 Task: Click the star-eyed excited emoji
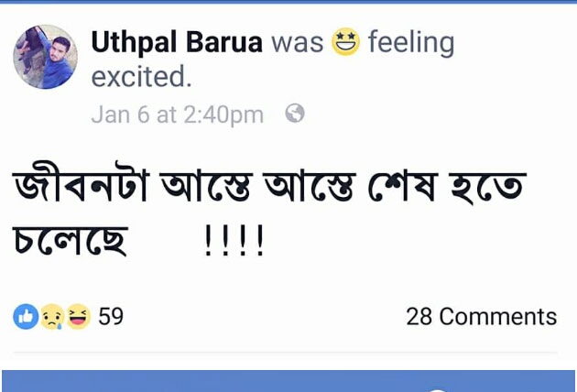point(345,41)
